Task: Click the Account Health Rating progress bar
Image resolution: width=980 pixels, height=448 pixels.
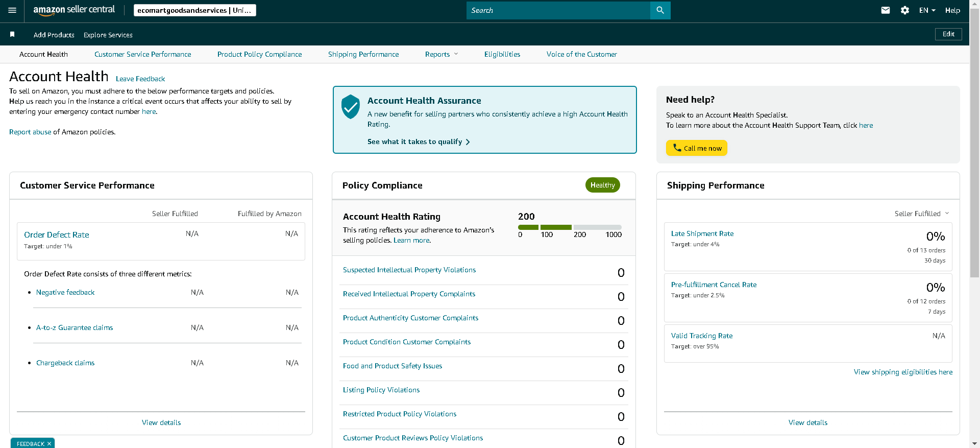Action: pos(570,227)
